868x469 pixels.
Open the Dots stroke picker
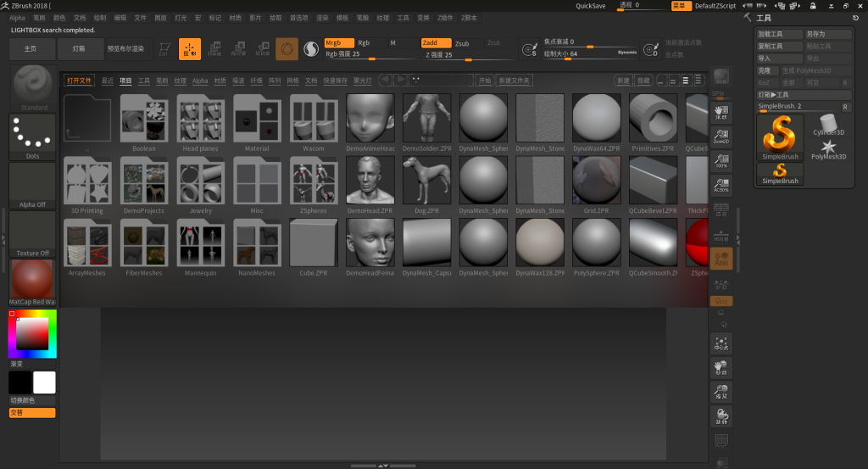[x=32, y=134]
